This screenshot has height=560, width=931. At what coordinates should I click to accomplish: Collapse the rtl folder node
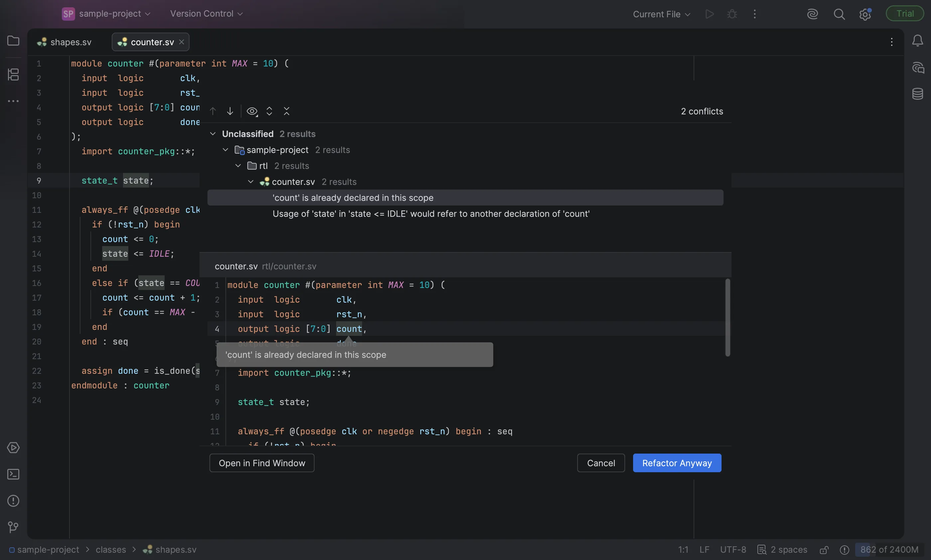coord(238,166)
